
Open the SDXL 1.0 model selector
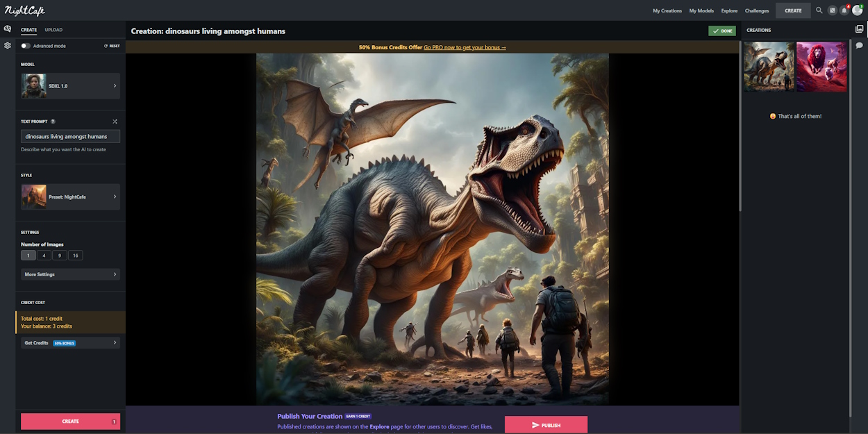point(69,85)
